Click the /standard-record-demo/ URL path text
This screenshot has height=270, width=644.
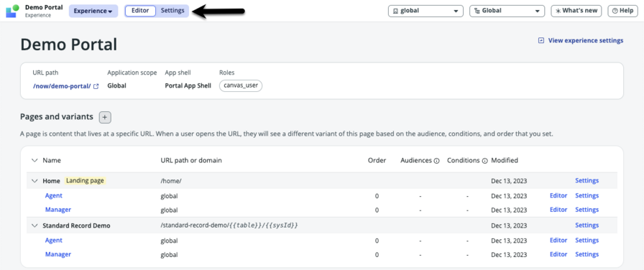tap(229, 225)
